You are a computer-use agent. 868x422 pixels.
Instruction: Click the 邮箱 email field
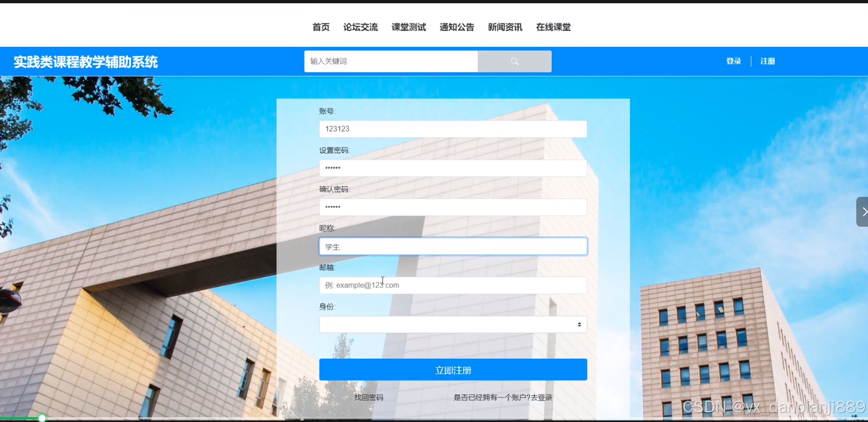[x=453, y=285]
